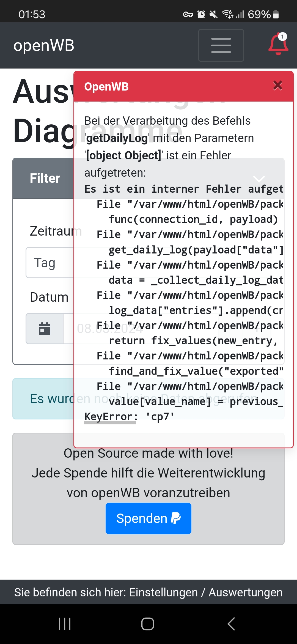Tap the Android home button
Image resolution: width=297 pixels, height=644 pixels.
pyautogui.click(x=148, y=624)
